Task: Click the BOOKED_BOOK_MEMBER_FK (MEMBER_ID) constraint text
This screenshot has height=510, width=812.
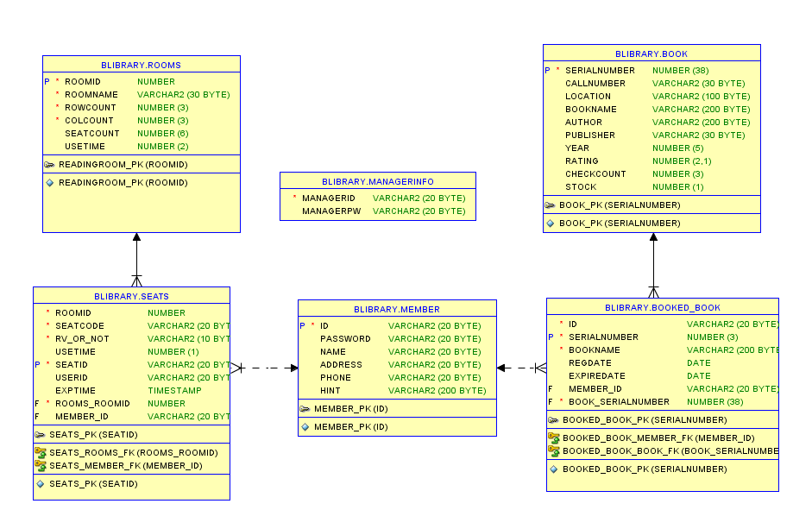Action: pyautogui.click(x=658, y=438)
